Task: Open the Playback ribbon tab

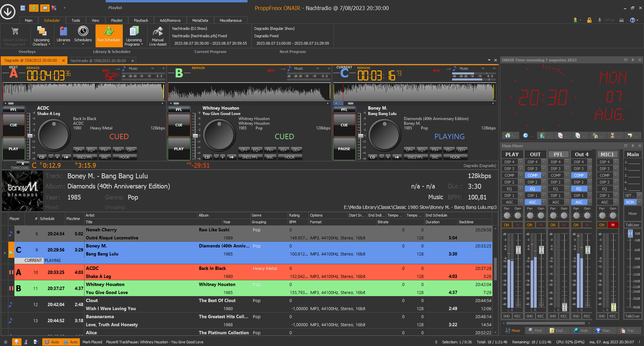Action: 141,20
